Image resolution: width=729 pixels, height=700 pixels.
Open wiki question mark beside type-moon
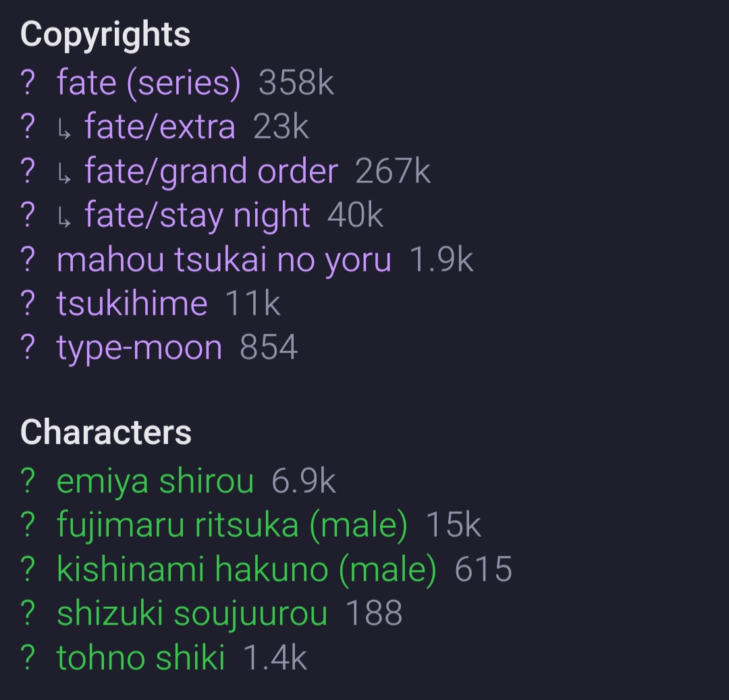point(28,348)
